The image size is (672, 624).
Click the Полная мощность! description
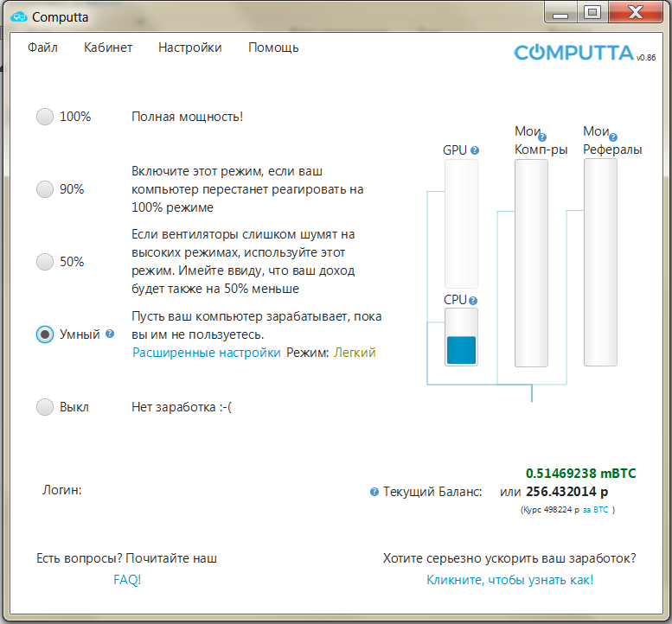[188, 117]
